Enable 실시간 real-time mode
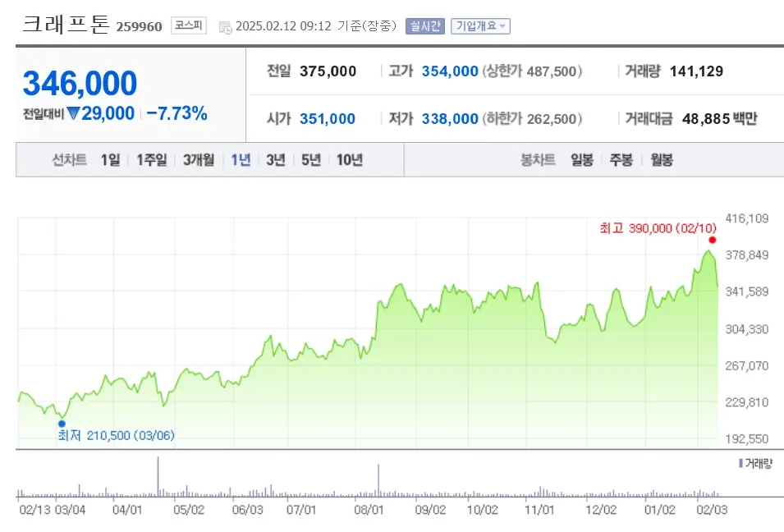This screenshot has height=532, width=784. point(424,25)
